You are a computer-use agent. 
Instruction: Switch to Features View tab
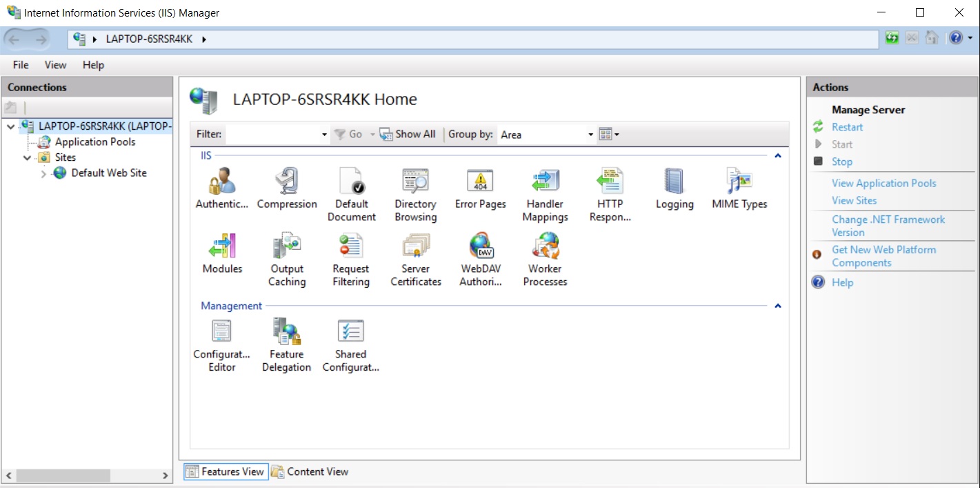pyautogui.click(x=226, y=471)
